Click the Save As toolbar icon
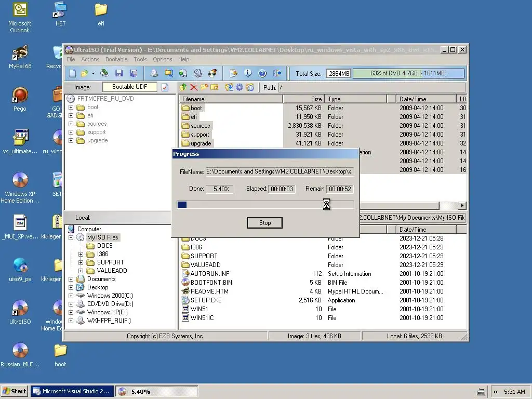 (134, 73)
